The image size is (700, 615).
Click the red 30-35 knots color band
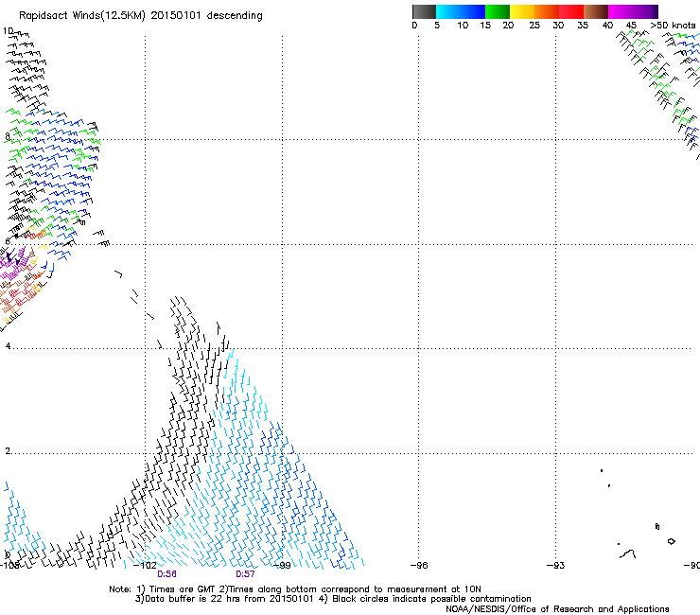point(571,11)
